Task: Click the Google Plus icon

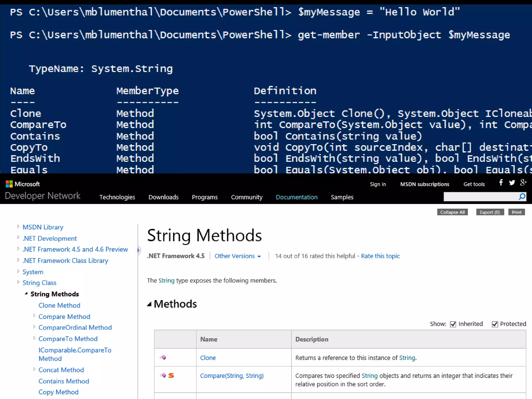Action: click(x=523, y=182)
